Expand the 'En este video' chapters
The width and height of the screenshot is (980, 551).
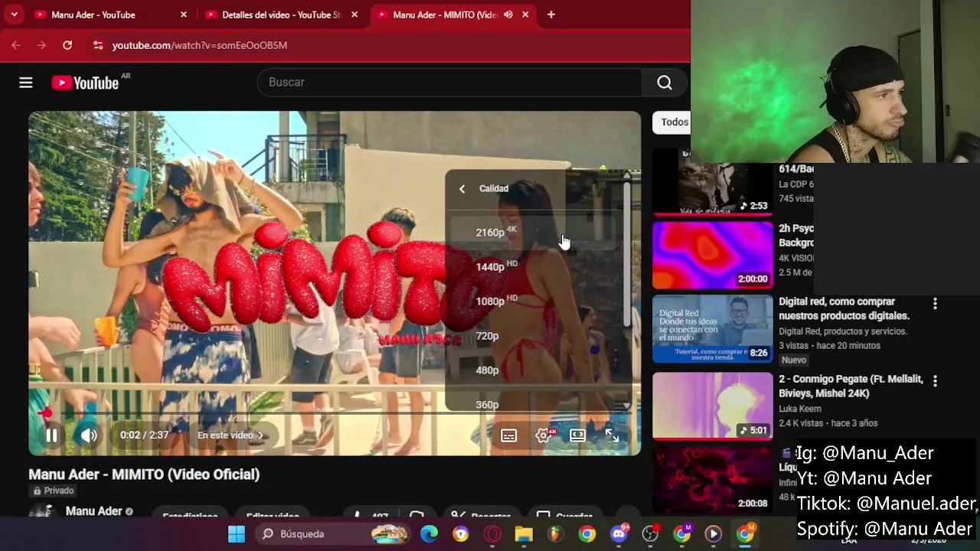[x=230, y=435]
